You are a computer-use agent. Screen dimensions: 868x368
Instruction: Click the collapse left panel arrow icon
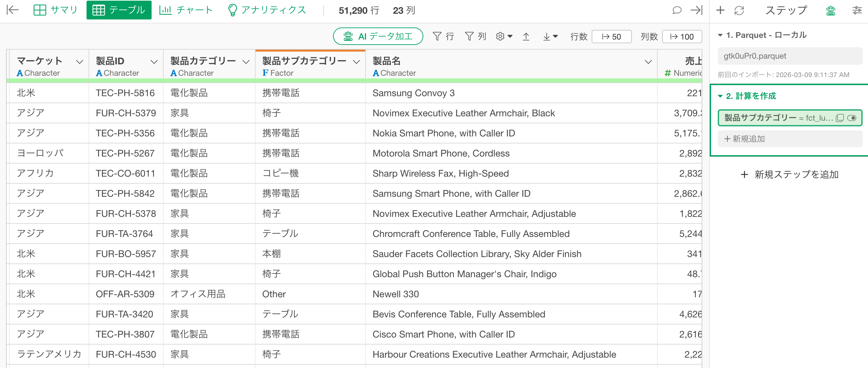coord(12,10)
